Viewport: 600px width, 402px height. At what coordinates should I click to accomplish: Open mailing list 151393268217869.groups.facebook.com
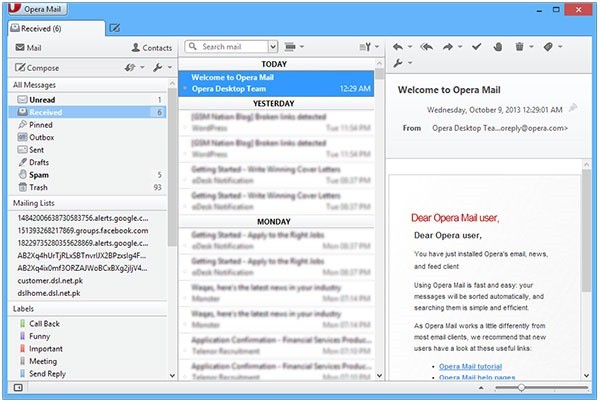(83, 231)
